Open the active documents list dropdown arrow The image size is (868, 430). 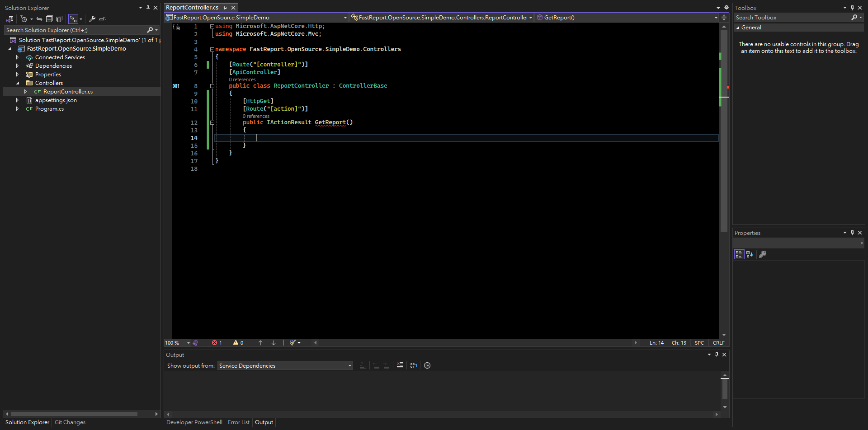[x=718, y=8]
